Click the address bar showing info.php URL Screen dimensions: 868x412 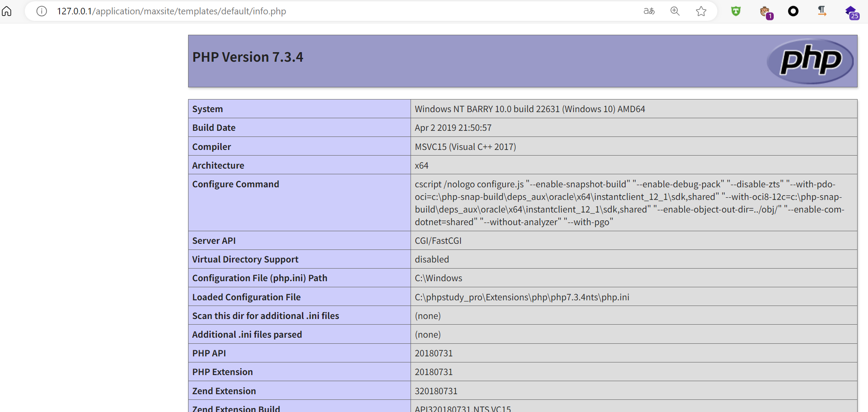[x=171, y=11]
